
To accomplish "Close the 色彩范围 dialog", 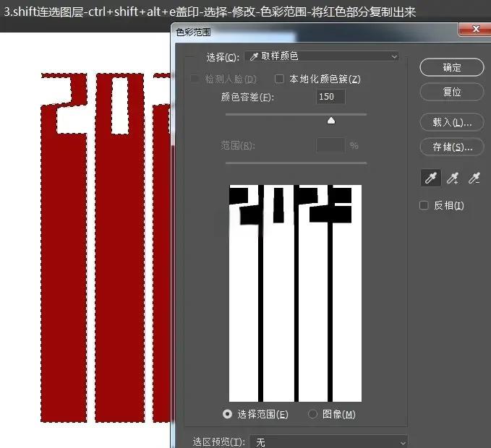I will pos(476,29).
